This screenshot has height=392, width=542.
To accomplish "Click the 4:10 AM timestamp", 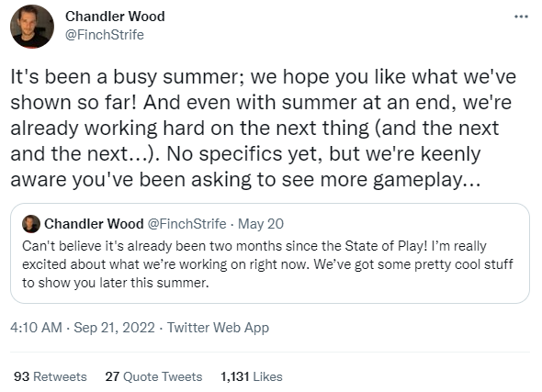I will coord(37,328).
